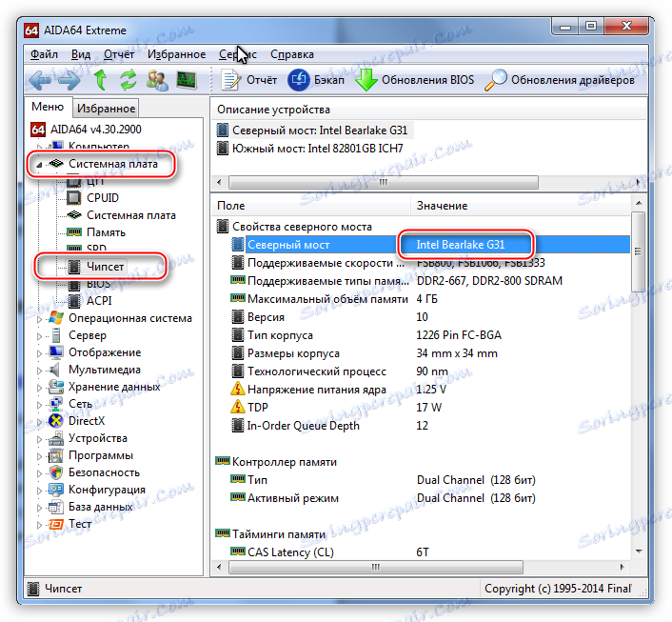This screenshot has height=622, width=672.
Task: Switch to the Избранное tab in sidebar
Action: coord(106,109)
